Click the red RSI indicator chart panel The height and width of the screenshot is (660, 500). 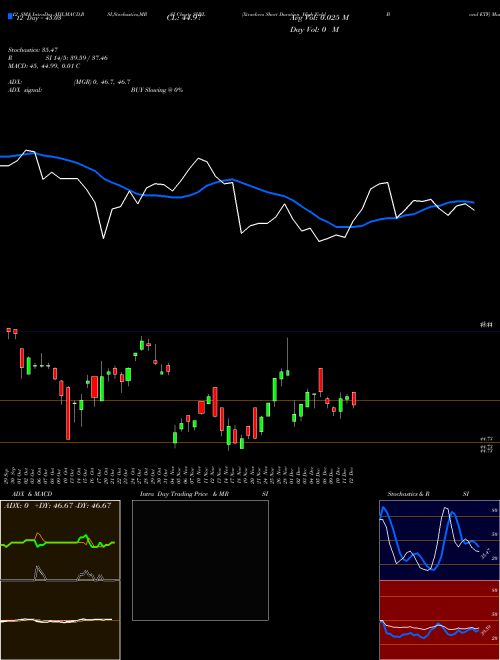(439, 620)
